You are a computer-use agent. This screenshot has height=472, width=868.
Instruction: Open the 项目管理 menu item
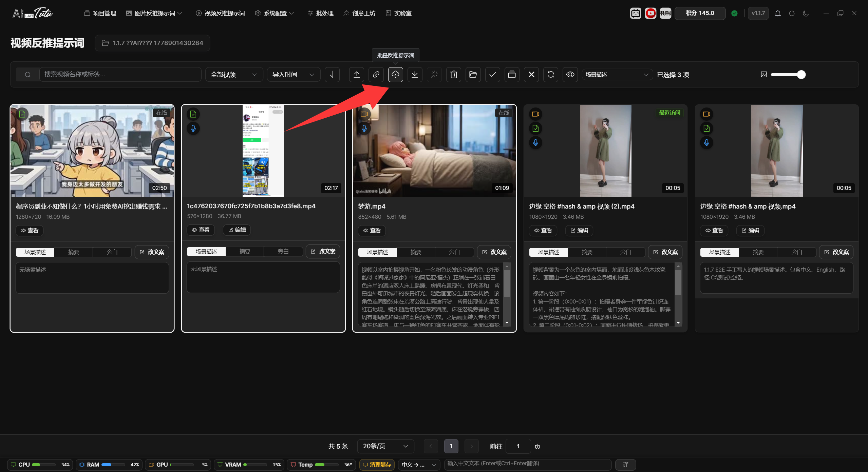pyautogui.click(x=100, y=13)
